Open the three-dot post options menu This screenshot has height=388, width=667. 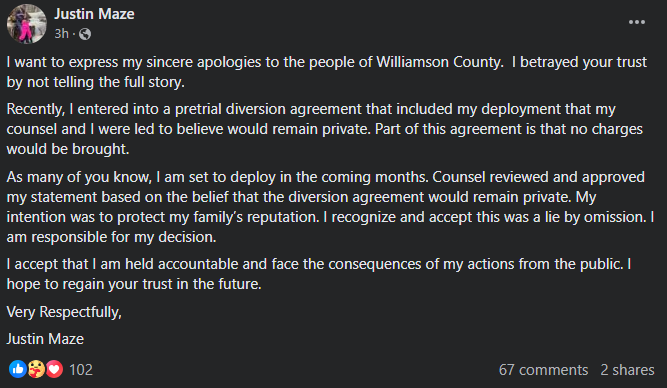(x=637, y=22)
